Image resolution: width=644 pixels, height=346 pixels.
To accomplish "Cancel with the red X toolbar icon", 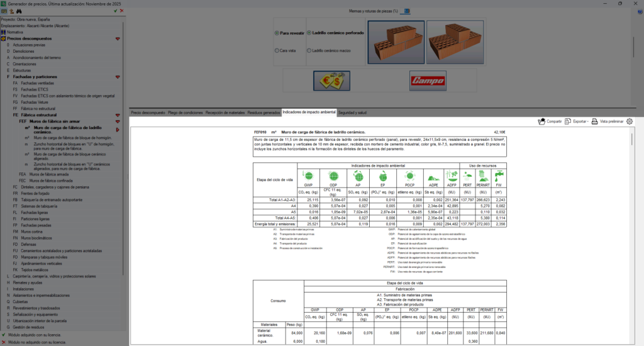I will coord(121,11).
